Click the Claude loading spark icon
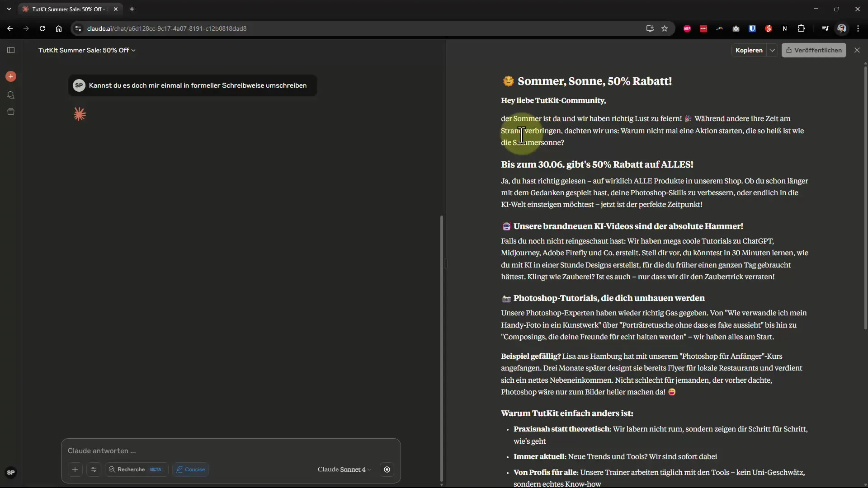868x488 pixels. 80,114
